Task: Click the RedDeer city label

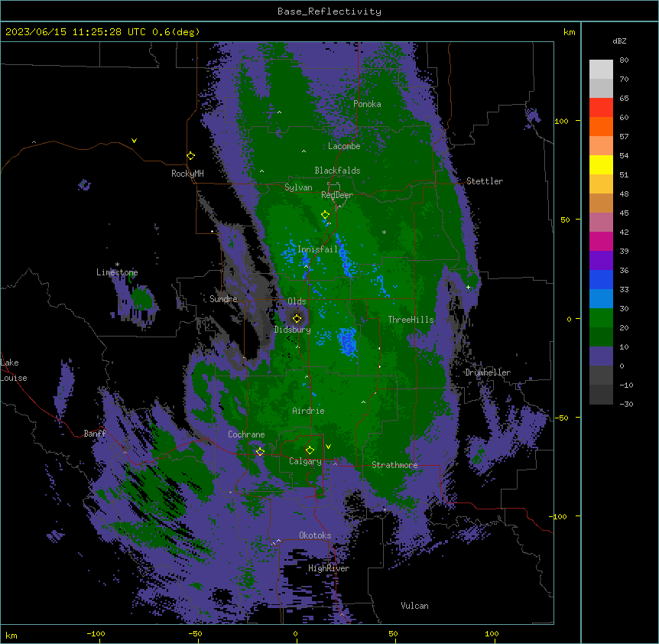Action: [337, 195]
